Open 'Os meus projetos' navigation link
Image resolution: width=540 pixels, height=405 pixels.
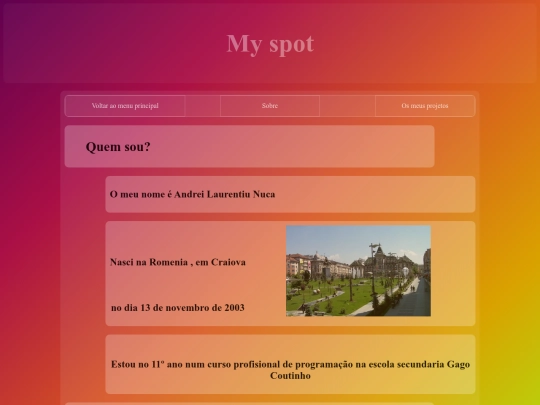coord(425,106)
